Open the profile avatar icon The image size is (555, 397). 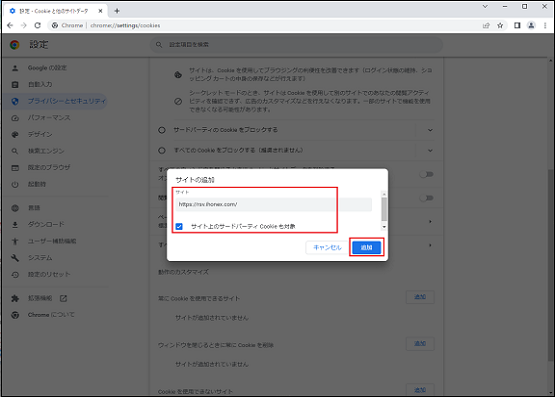[531, 25]
